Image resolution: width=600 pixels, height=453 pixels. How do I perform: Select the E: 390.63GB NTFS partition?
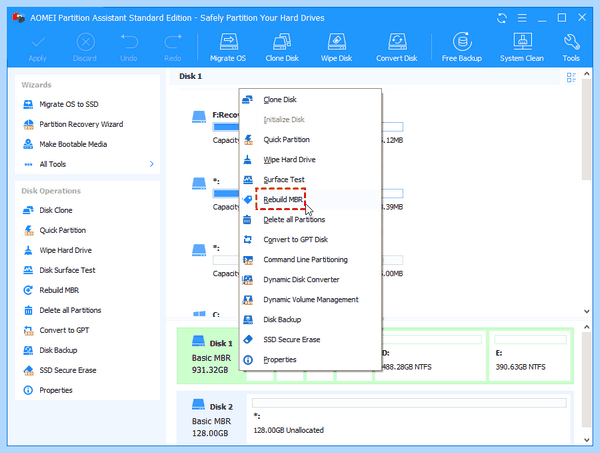click(530, 356)
